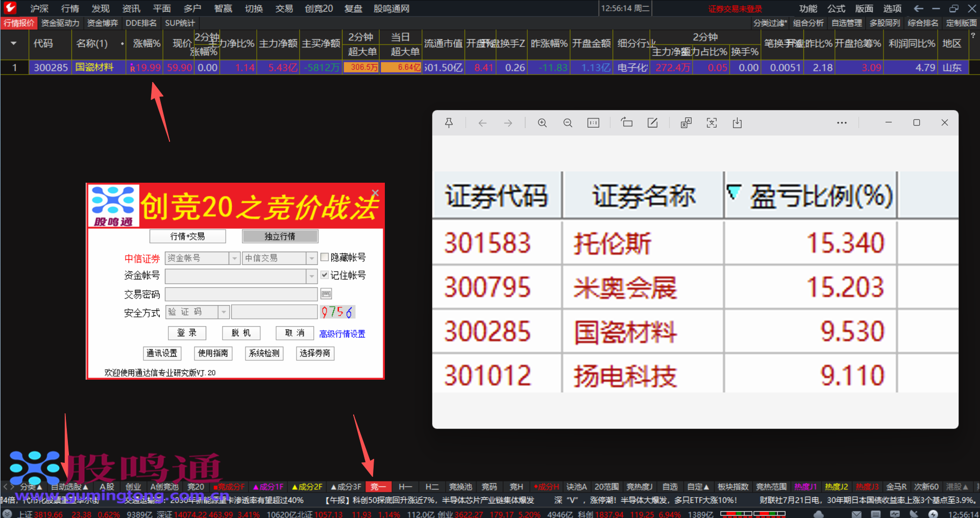Screen dimensions: 980x518
Task: Click the lightning bolt icon in status bar
Action: [x=933, y=514]
